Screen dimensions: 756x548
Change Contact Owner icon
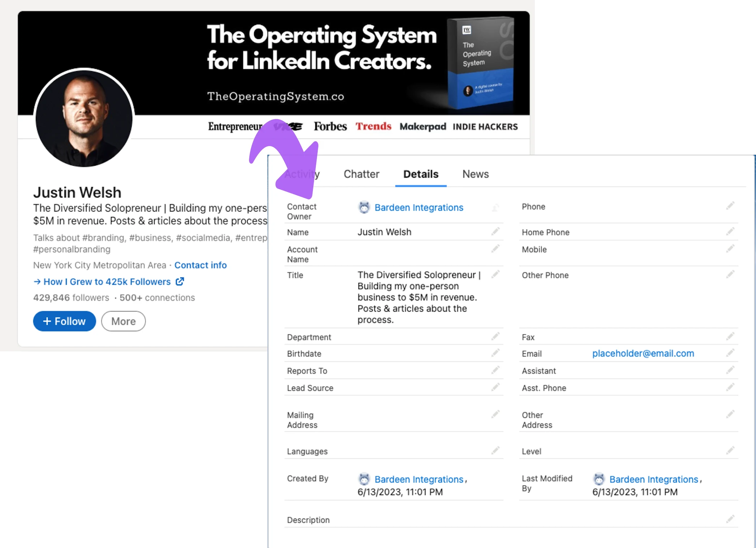[495, 207]
